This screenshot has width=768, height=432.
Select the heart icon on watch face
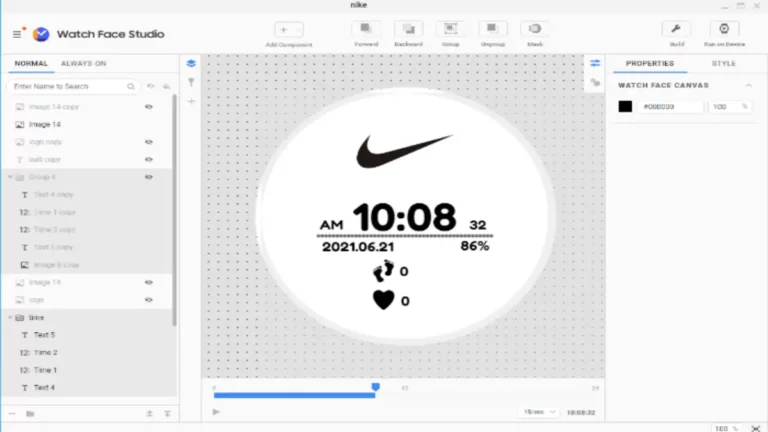384,300
